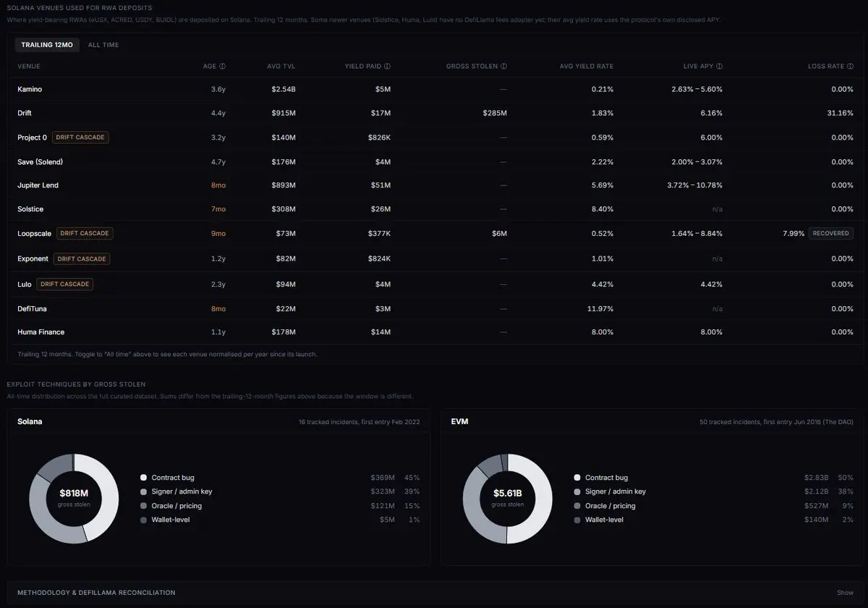868x608 pixels.
Task: Select the EVM Oracle / pricing legend swatch
Action: (577, 506)
